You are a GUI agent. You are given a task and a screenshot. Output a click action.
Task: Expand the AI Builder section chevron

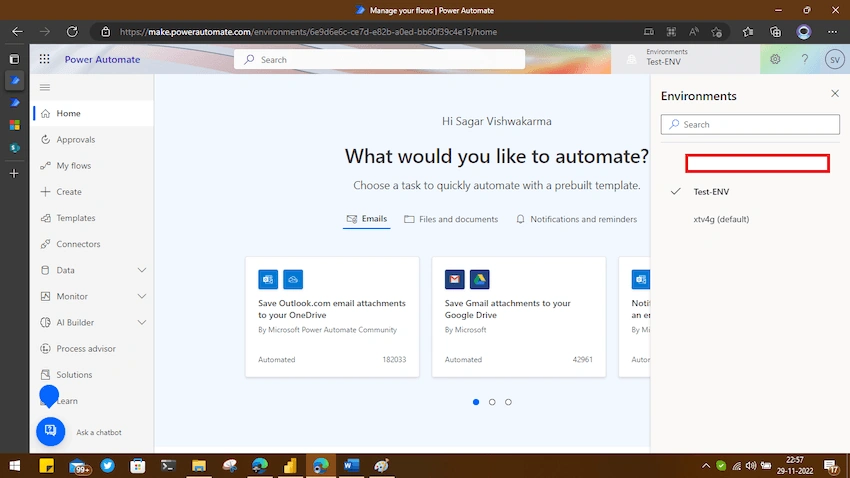tap(141, 322)
